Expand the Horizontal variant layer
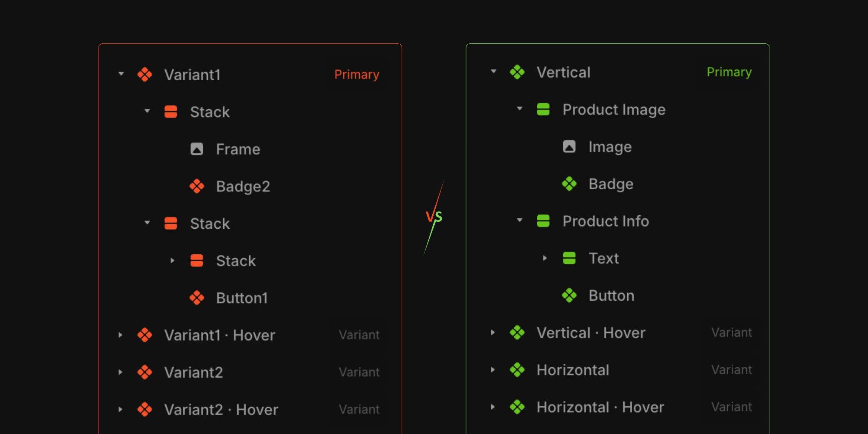This screenshot has height=434, width=868. (493, 370)
